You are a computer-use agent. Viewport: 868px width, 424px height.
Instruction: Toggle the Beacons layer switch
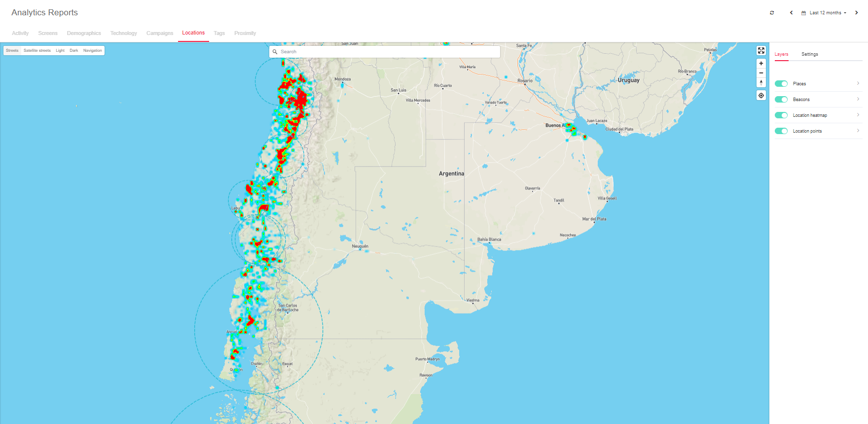781,100
